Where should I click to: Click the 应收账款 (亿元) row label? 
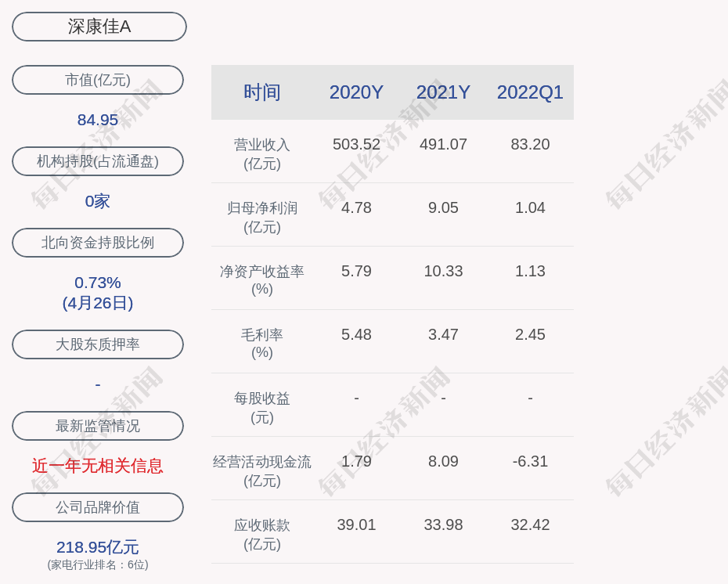tap(262, 535)
